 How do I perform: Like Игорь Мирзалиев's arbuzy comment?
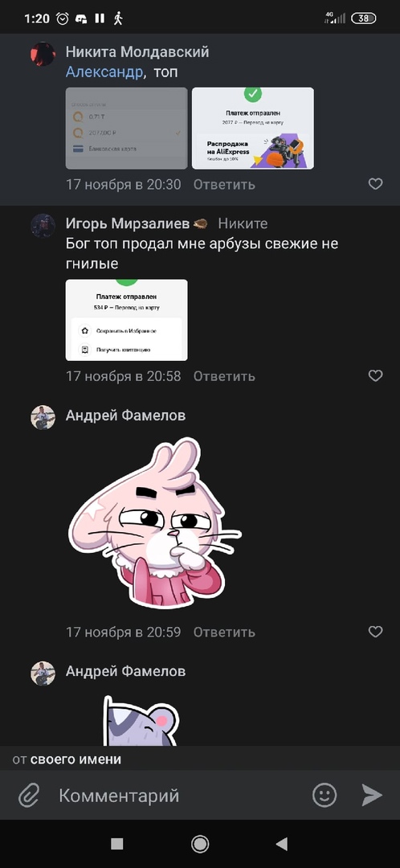pos(376,376)
